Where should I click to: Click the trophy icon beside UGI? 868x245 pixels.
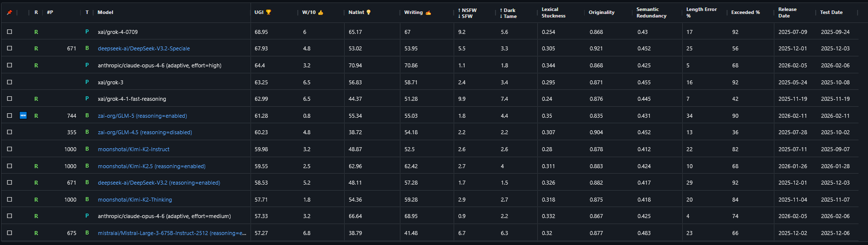[x=268, y=12]
